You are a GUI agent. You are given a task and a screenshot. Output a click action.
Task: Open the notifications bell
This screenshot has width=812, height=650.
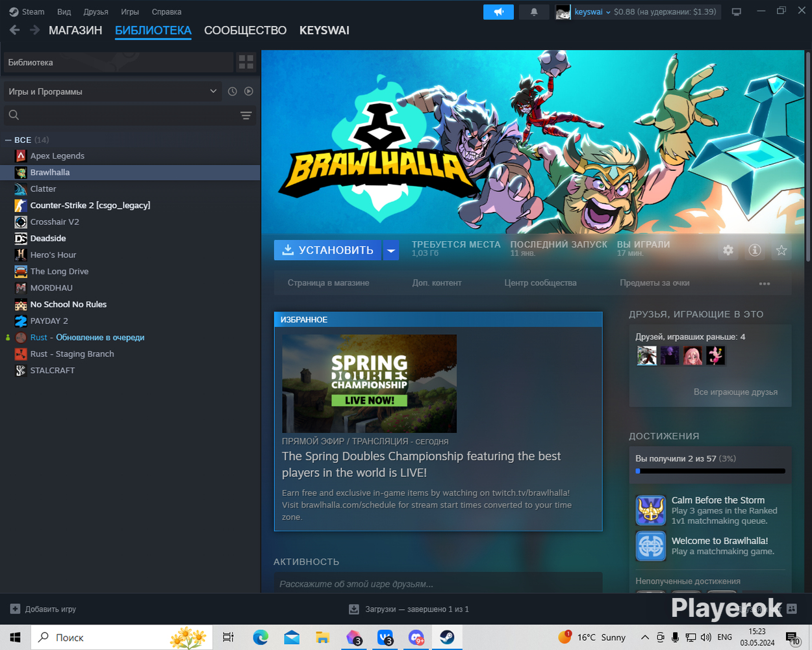534,12
